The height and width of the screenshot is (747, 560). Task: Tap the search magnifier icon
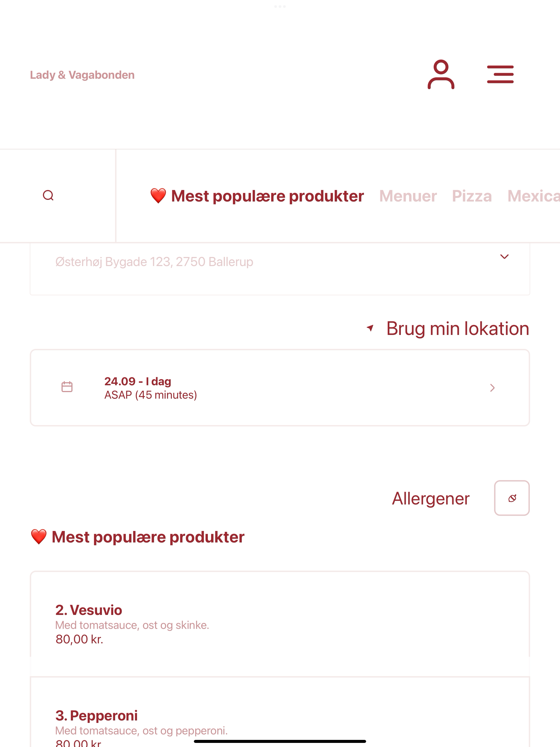point(48,195)
